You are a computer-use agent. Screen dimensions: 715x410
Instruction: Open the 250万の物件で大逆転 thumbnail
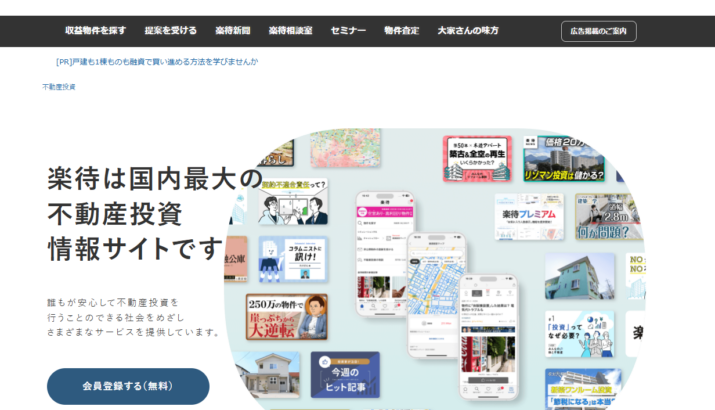pyautogui.click(x=286, y=316)
